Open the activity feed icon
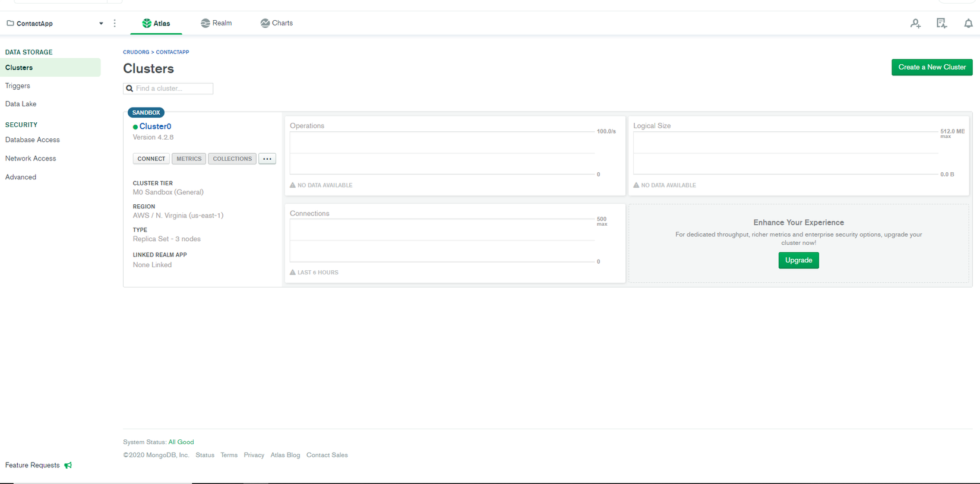This screenshot has height=484, width=980. coord(941,23)
